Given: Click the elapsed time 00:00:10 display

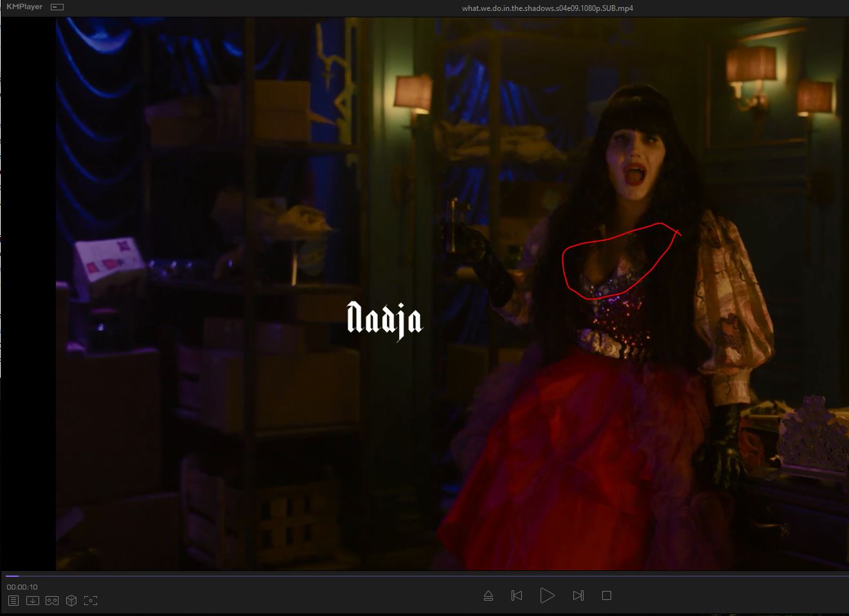Looking at the screenshot, I should coord(22,587).
